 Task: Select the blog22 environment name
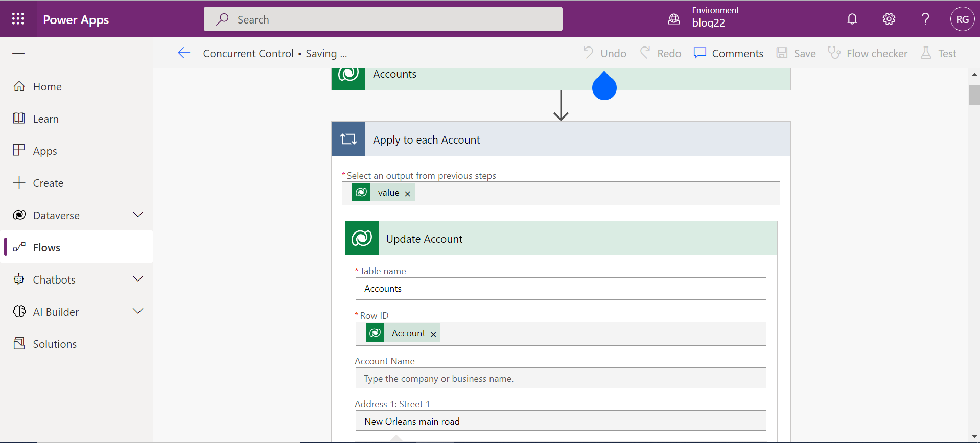pos(708,23)
